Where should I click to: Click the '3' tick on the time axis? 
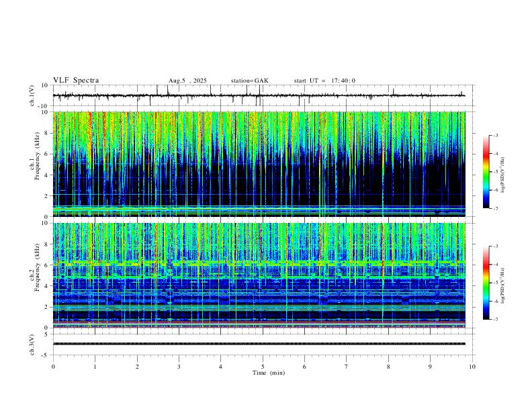pos(179,367)
